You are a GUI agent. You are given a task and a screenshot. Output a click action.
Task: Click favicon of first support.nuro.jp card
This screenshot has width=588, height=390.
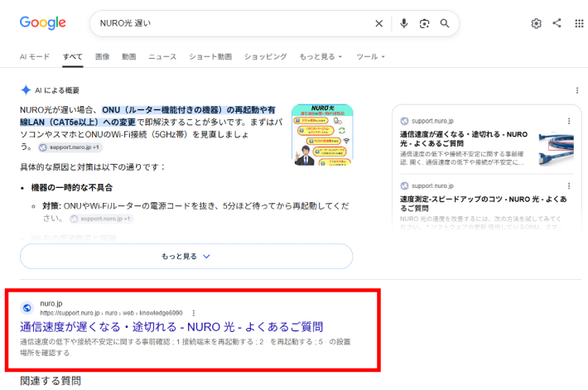pyautogui.click(x=404, y=121)
